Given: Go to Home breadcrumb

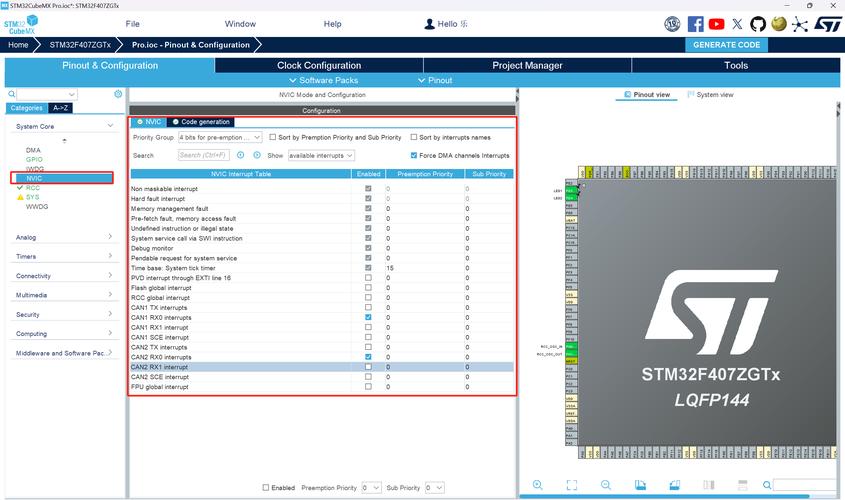Looking at the screenshot, I should click(18, 45).
